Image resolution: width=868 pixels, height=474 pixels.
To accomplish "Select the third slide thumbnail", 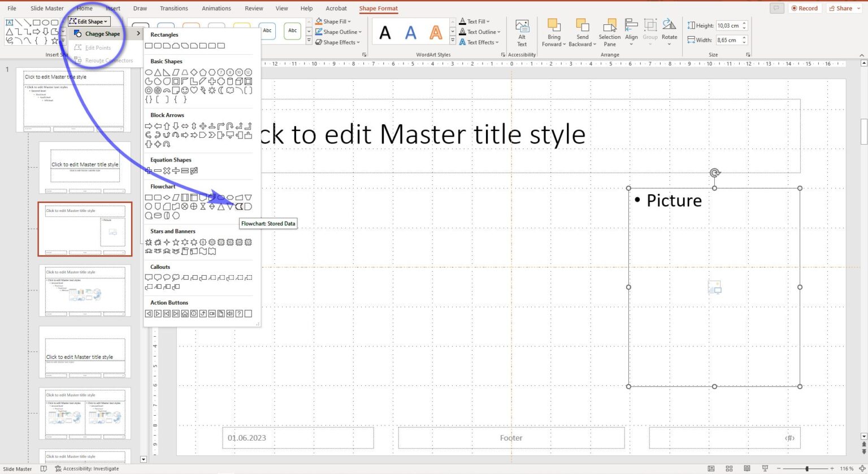I will click(85, 229).
